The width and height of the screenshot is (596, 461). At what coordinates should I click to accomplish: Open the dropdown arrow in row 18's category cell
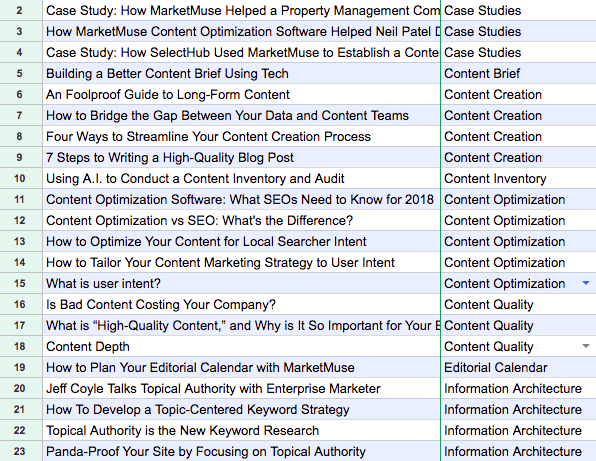586,346
